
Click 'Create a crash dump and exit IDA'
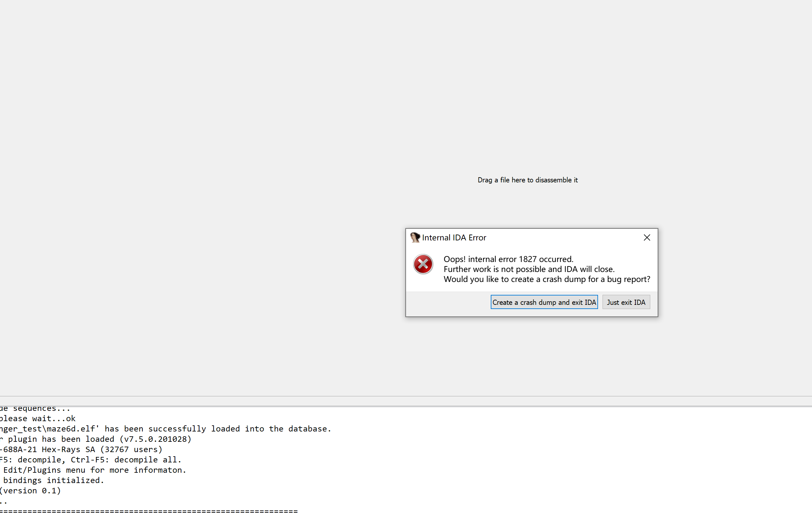(544, 302)
